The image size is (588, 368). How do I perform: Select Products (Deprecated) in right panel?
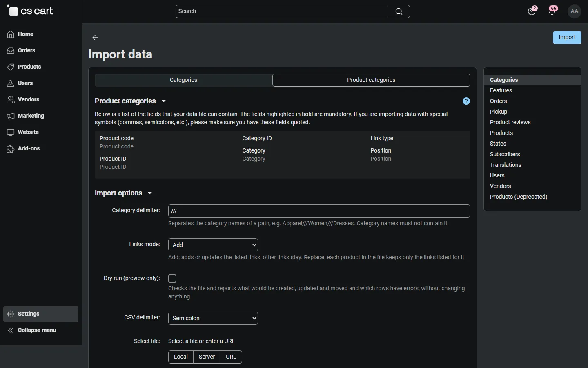tap(519, 197)
